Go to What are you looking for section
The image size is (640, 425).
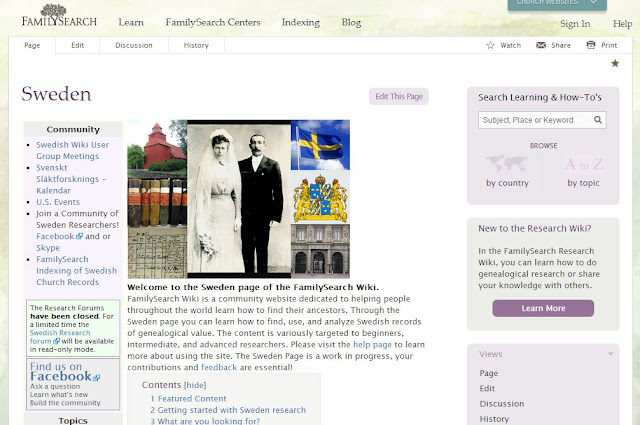point(205,421)
